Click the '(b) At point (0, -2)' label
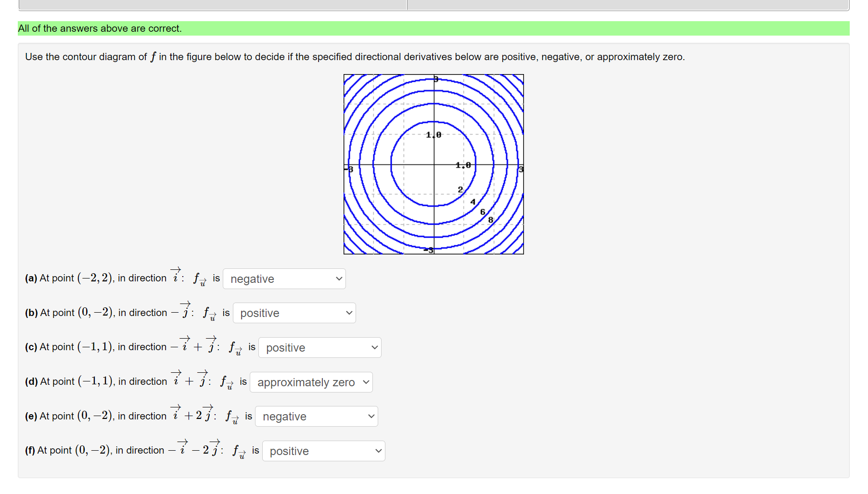The width and height of the screenshot is (868, 494). pos(70,313)
